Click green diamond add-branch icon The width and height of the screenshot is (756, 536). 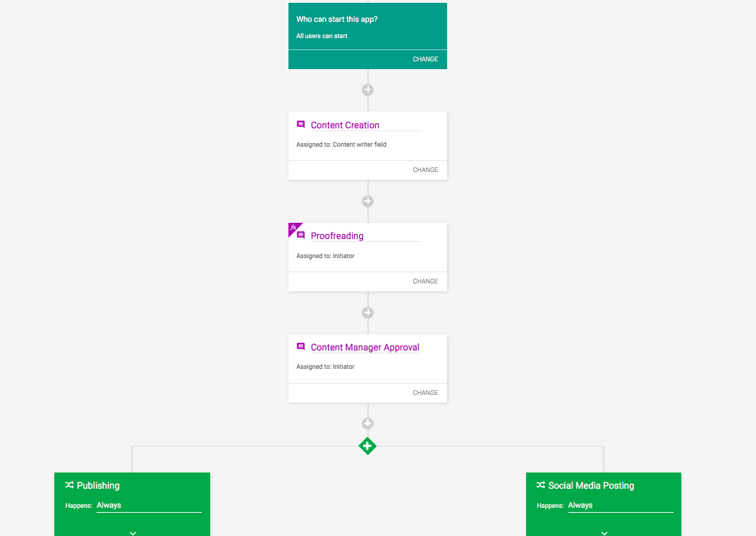point(367,446)
